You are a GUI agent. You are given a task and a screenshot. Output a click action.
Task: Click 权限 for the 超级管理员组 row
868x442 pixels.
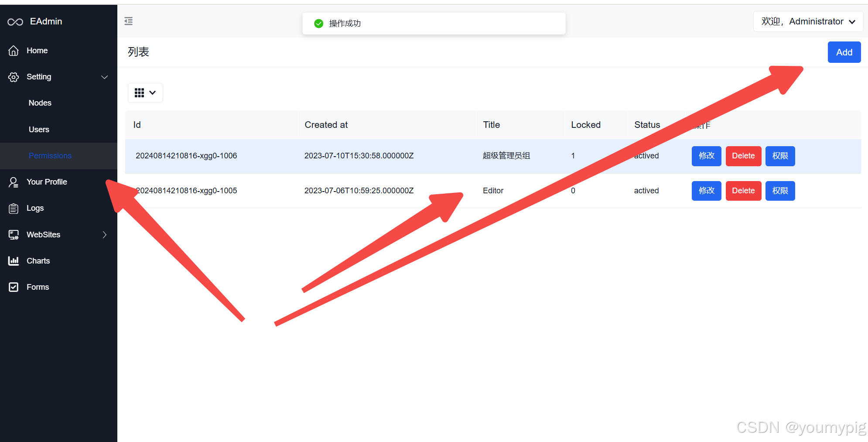pos(780,156)
